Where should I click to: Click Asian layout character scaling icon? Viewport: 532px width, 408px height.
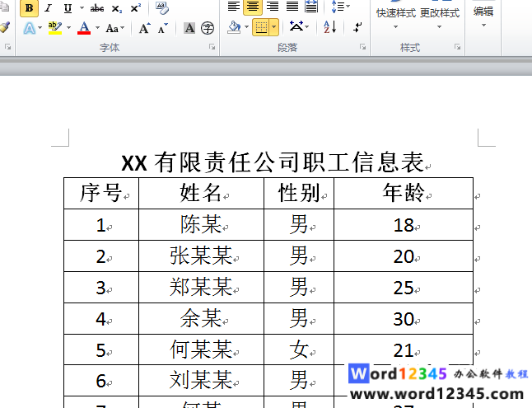point(299,27)
